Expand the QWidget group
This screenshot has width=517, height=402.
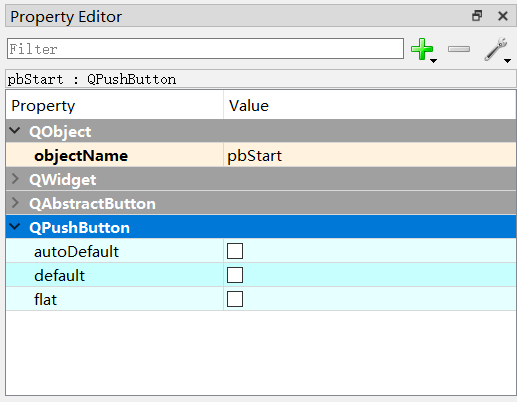15,179
